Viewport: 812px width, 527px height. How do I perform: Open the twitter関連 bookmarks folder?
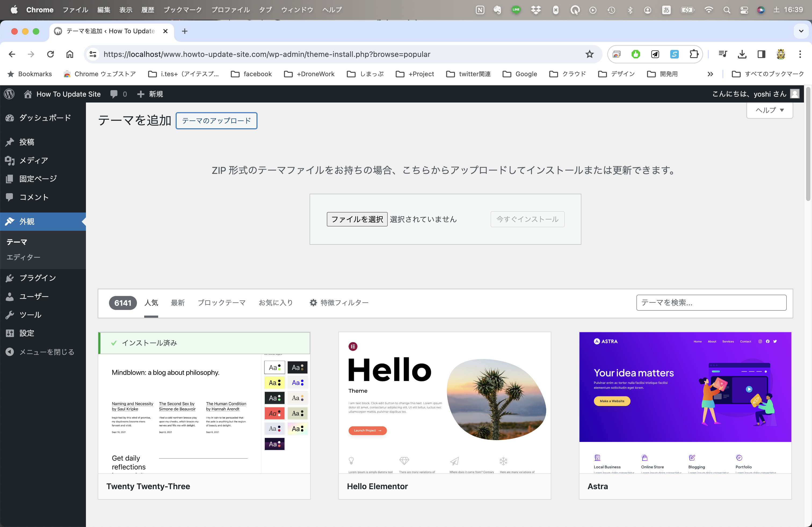pyautogui.click(x=469, y=74)
